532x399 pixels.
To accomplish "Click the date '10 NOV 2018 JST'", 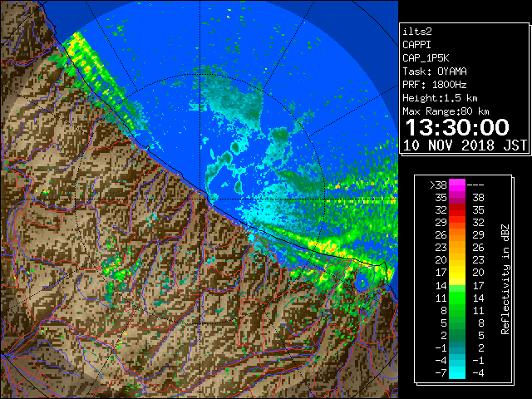I will pyautogui.click(x=465, y=145).
